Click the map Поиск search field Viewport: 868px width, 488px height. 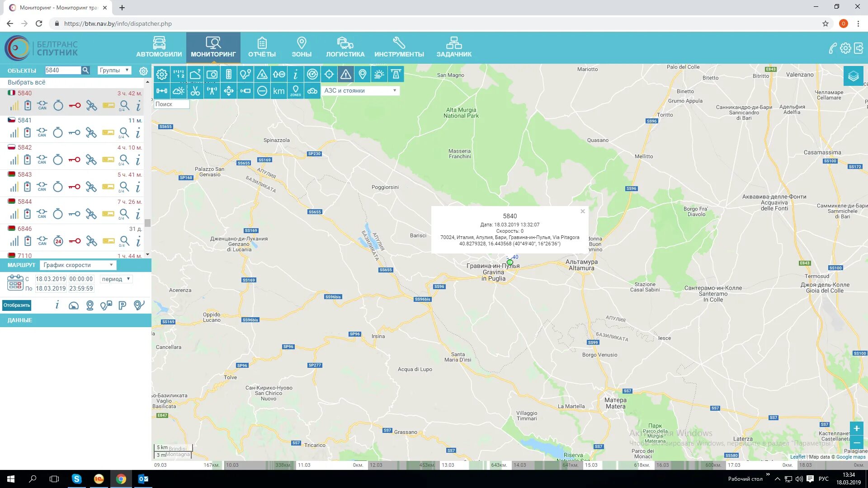pos(171,104)
